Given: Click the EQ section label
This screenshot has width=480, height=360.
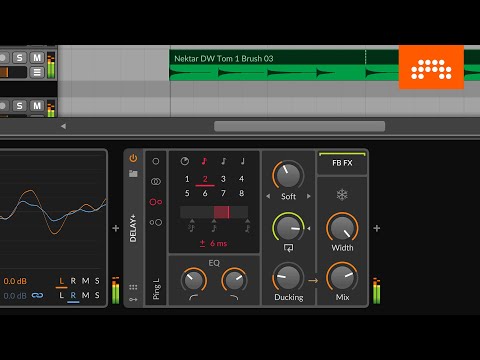Looking at the screenshot, I should pos(214,263).
